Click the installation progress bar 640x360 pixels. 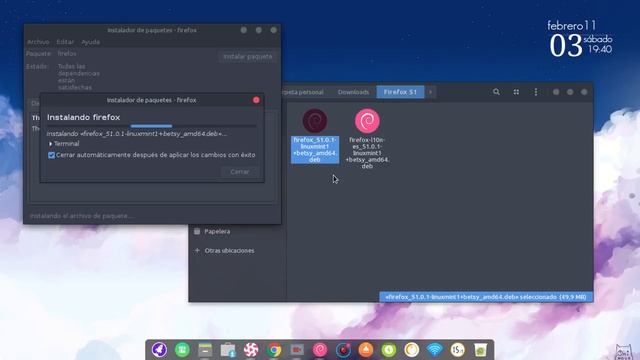[x=151, y=126]
